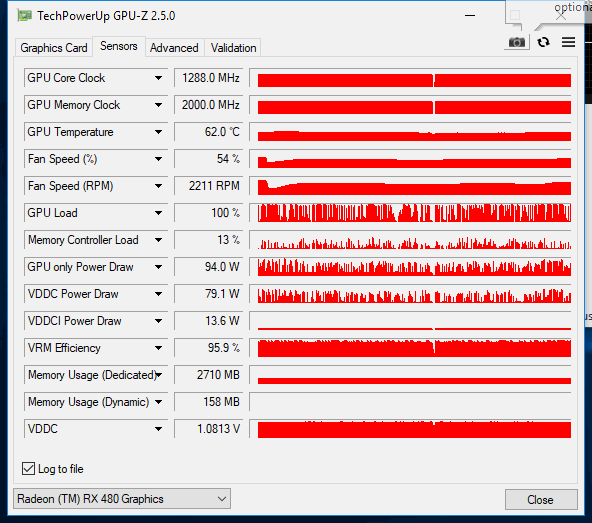Click the 95.9 % VRM Efficiency value
592x523 pixels.
tap(208, 348)
